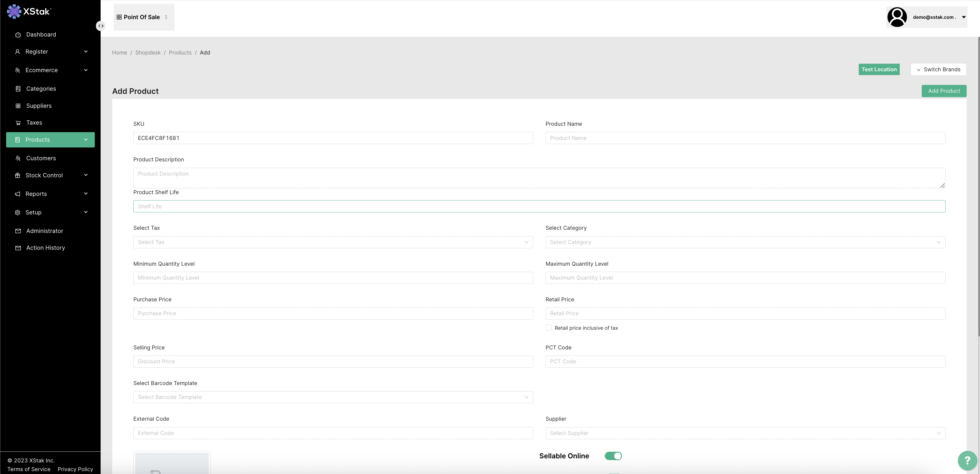The image size is (980, 474).
Task: Open the green help question mark
Action: [x=967, y=460]
